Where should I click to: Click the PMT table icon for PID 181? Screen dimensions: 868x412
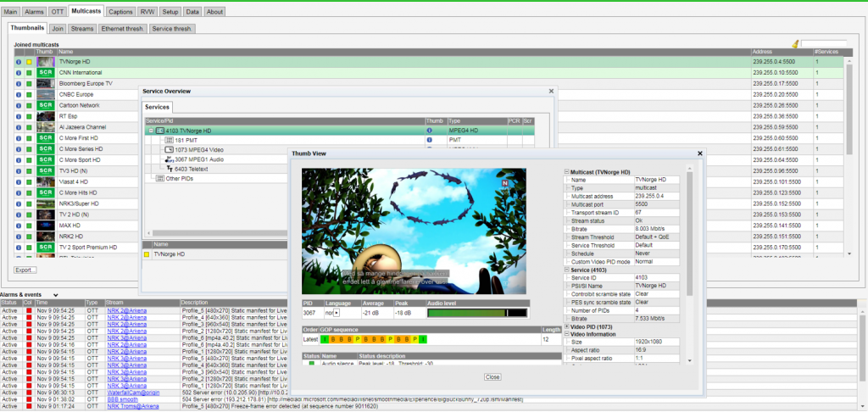[x=169, y=140]
